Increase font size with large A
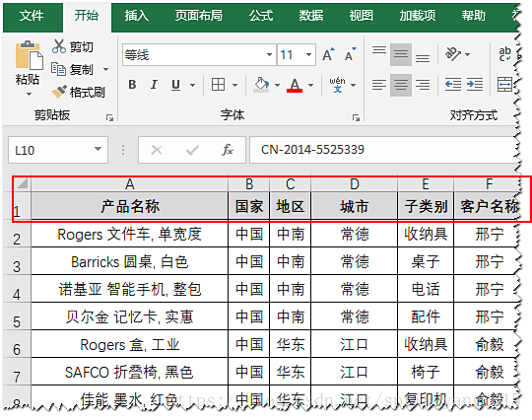The width and height of the screenshot is (532, 420). 328,54
